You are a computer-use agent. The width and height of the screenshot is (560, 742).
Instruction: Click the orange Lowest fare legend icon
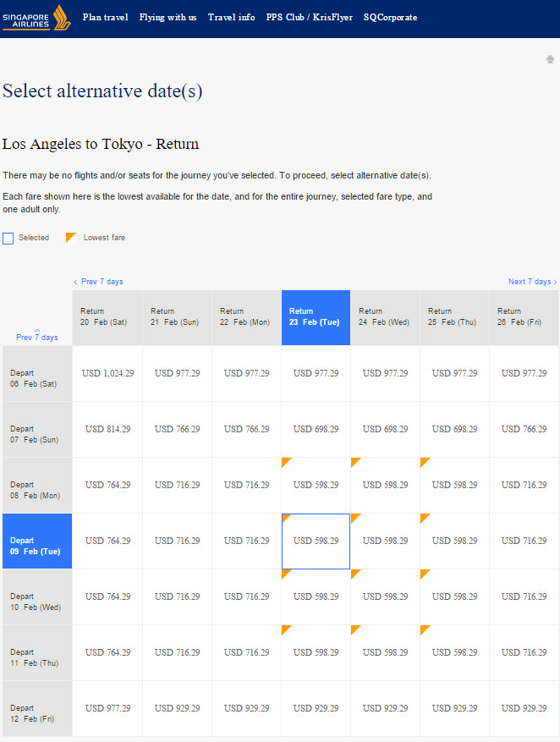(71, 238)
